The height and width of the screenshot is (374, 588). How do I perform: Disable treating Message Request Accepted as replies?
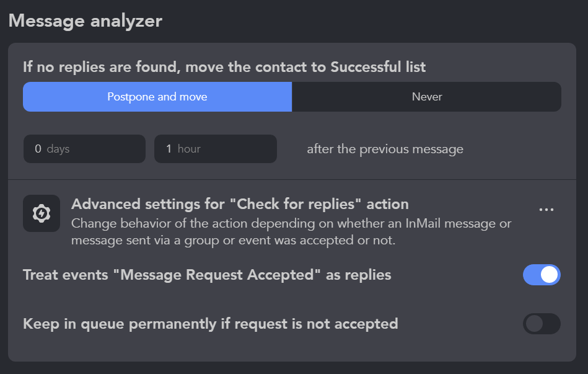[542, 275]
